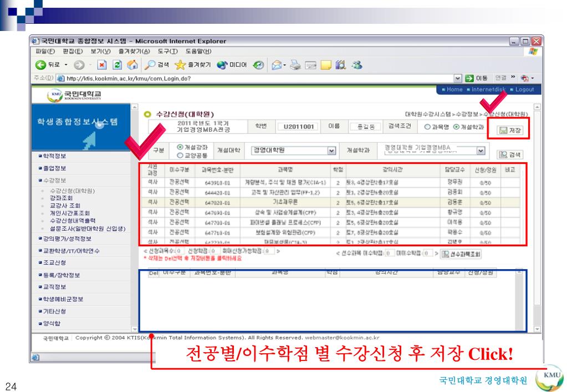Open the 도구(T) menu
The image size is (567, 392).
coord(167,51)
